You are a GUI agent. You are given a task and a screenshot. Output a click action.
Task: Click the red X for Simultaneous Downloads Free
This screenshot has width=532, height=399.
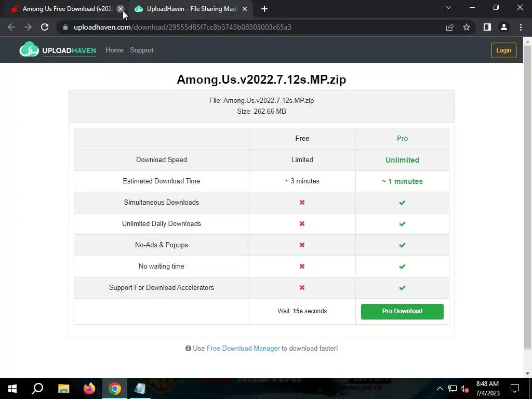(x=302, y=203)
